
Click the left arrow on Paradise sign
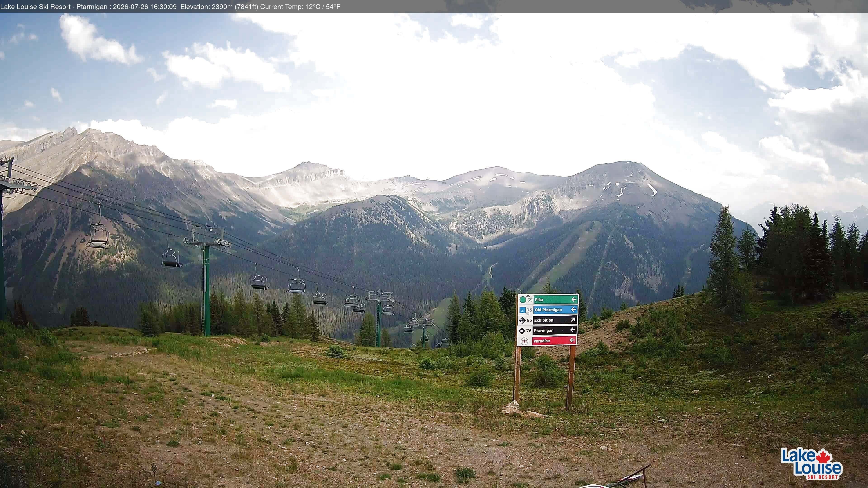click(x=573, y=340)
